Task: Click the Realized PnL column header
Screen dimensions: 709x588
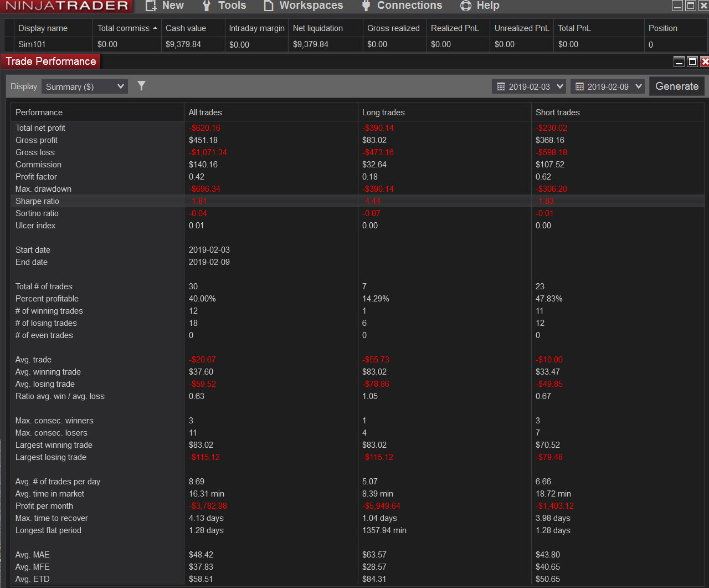Action: point(458,28)
